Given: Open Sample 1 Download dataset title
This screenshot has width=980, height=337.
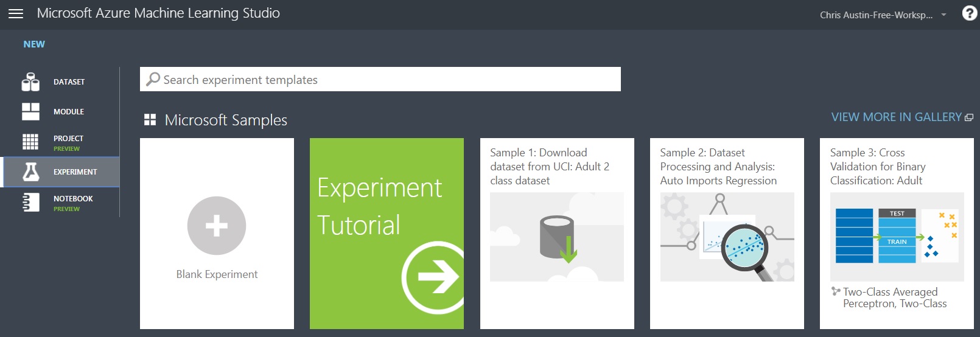Looking at the screenshot, I should pyautogui.click(x=550, y=167).
